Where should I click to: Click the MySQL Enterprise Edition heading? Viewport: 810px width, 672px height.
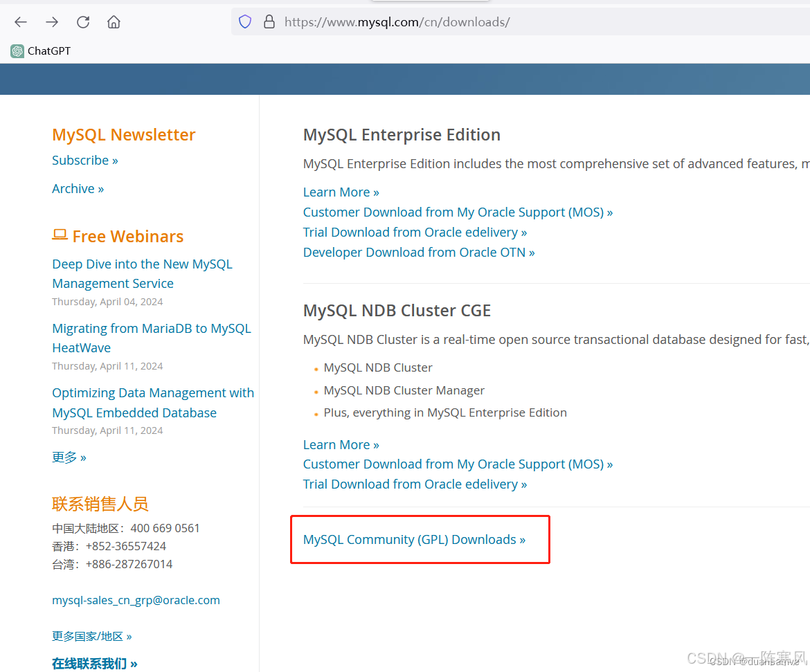(402, 135)
